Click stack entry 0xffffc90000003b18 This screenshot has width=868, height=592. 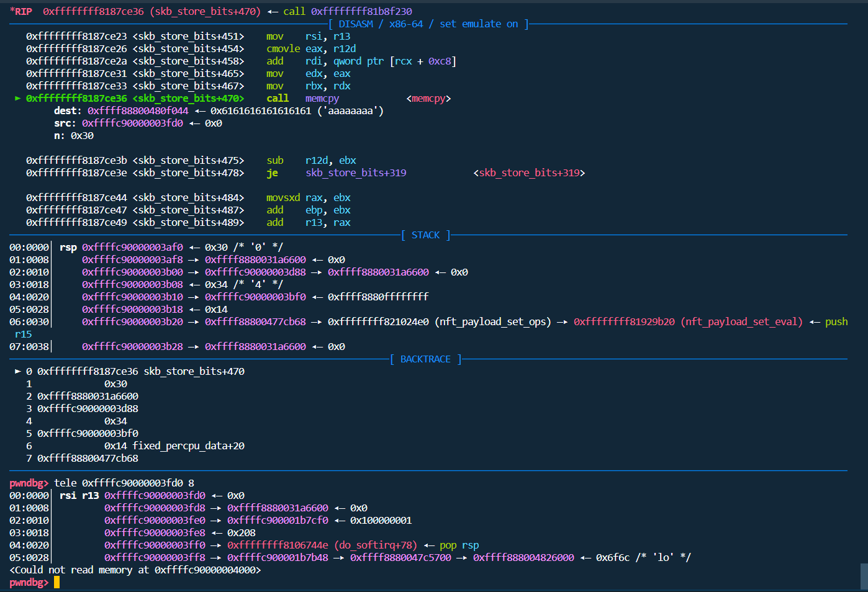point(132,309)
